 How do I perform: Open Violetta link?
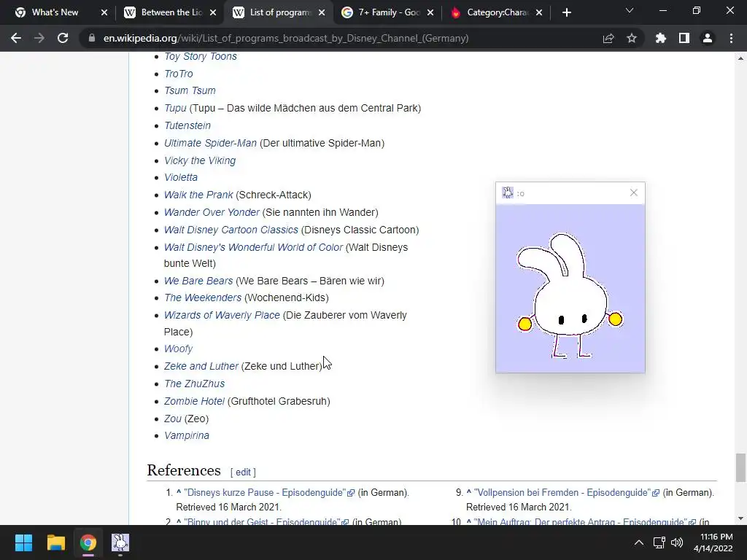click(181, 177)
